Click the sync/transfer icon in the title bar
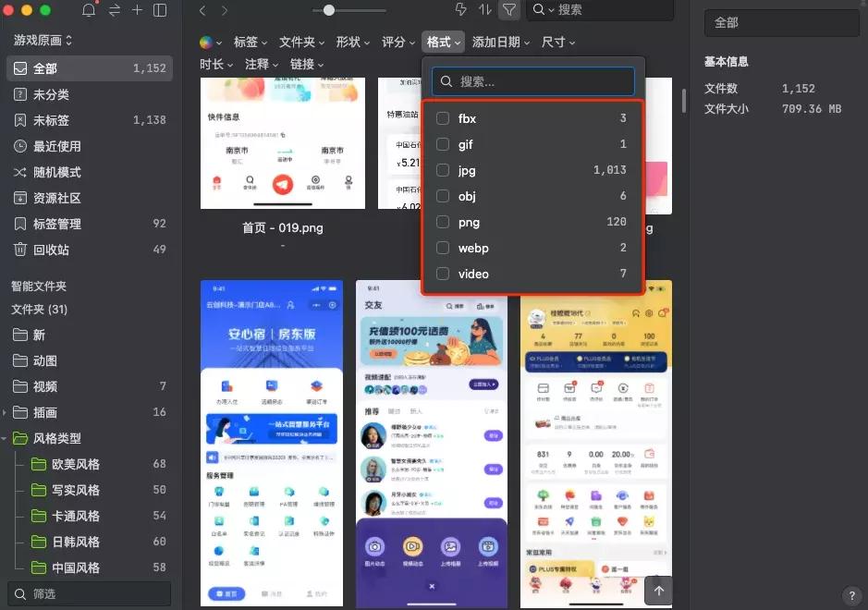Image resolution: width=868 pixels, height=610 pixels. [114, 10]
